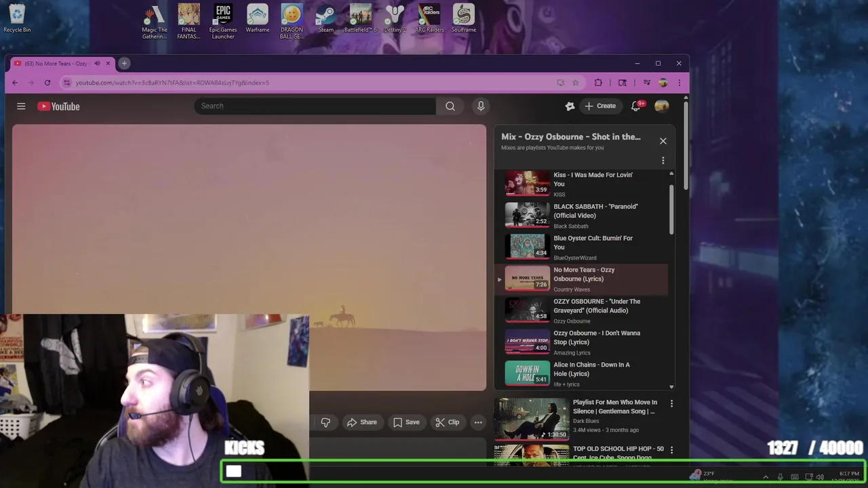This screenshot has height=488, width=868.
Task: Click the install app icon in address bar
Action: tap(560, 83)
